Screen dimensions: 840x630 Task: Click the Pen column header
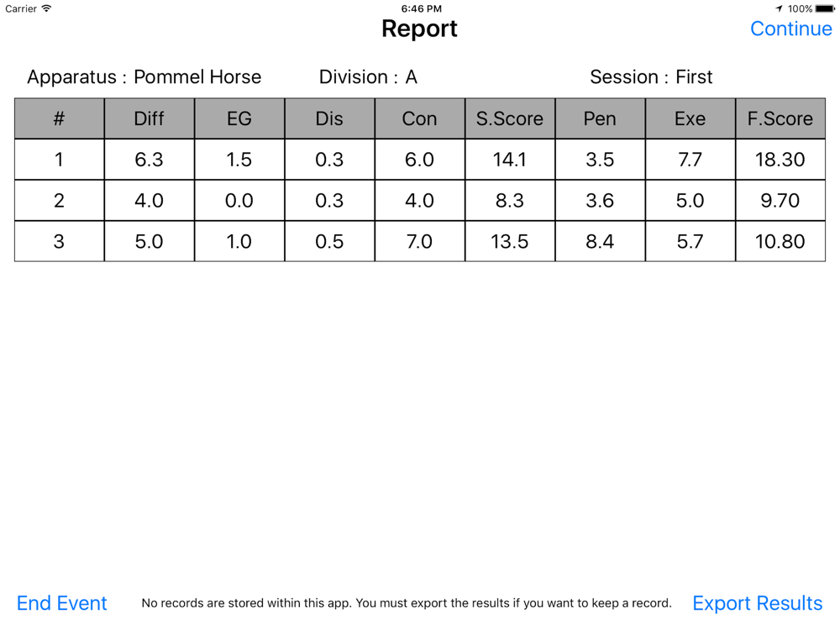tap(600, 118)
